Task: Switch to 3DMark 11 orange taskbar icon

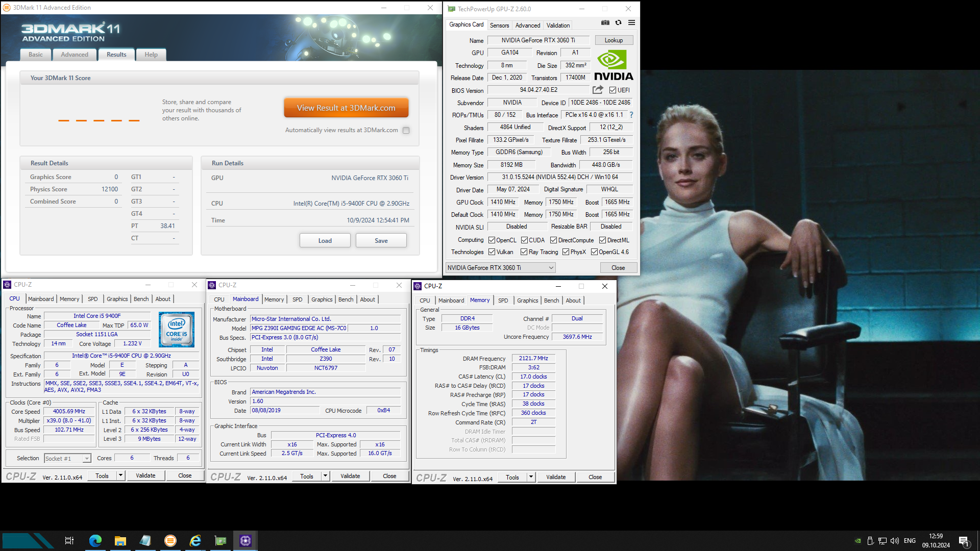Action: point(170,541)
